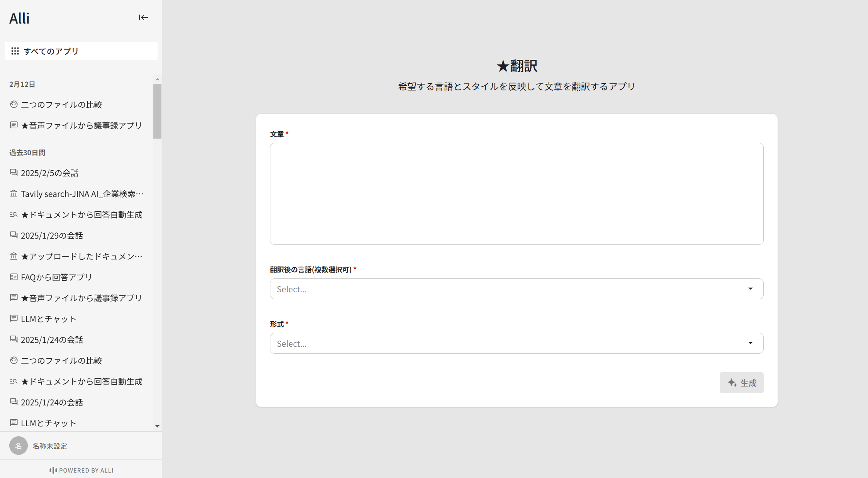Collapse the sidebar with arrow icon

[143, 17]
